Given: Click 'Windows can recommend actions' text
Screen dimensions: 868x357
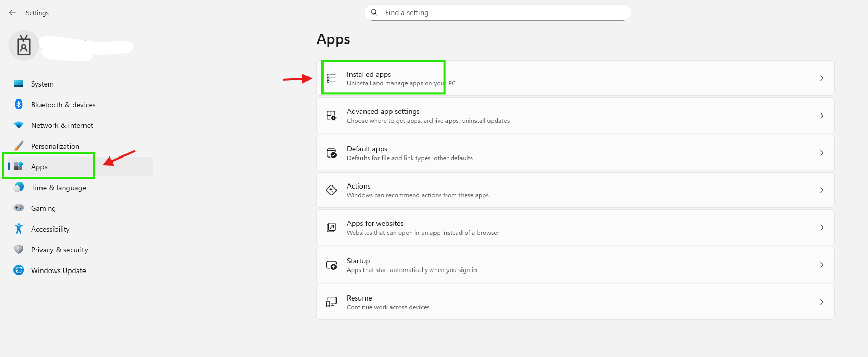Looking at the screenshot, I should coord(418,195).
